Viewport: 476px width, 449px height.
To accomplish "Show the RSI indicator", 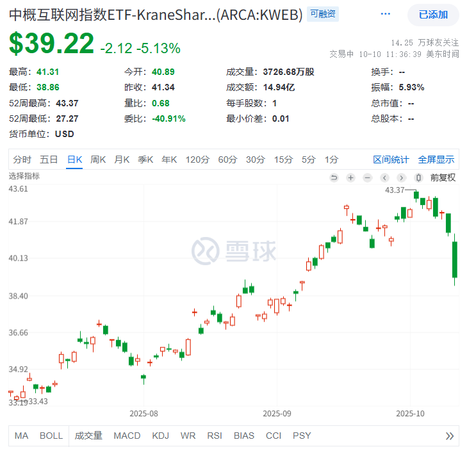I will (215, 436).
